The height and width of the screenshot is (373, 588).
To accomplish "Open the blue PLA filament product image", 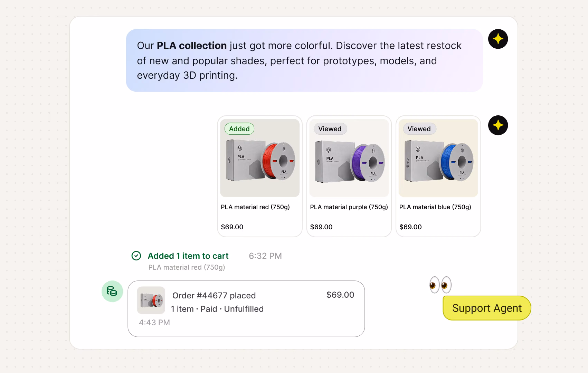I will tap(438, 158).
